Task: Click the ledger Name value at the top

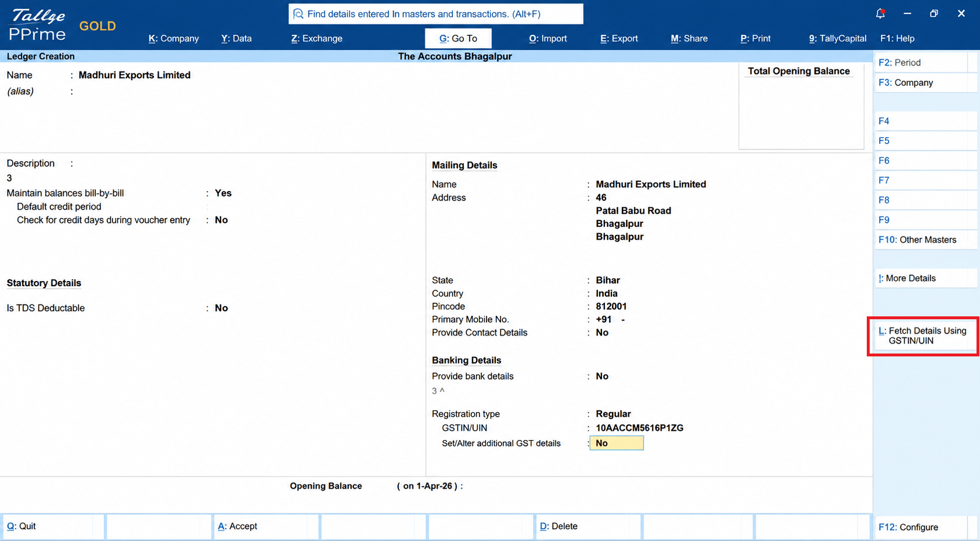Action: click(x=135, y=75)
